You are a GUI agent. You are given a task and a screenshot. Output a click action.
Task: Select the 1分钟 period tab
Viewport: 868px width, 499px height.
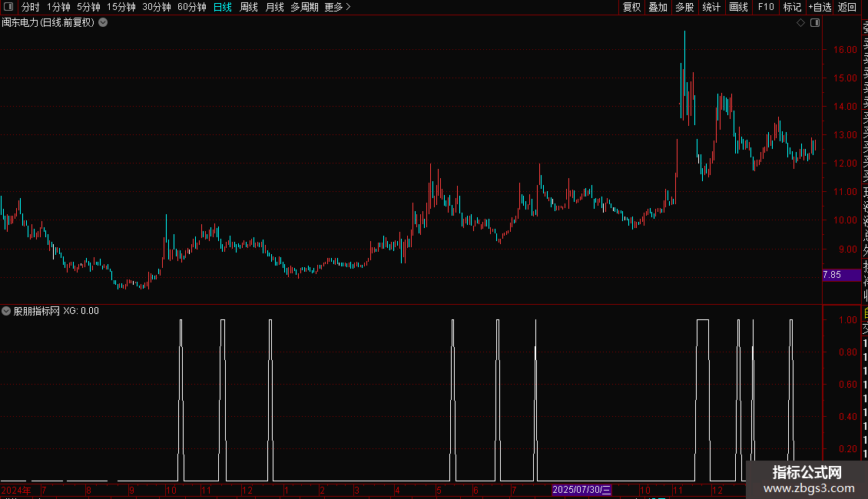[58, 7]
